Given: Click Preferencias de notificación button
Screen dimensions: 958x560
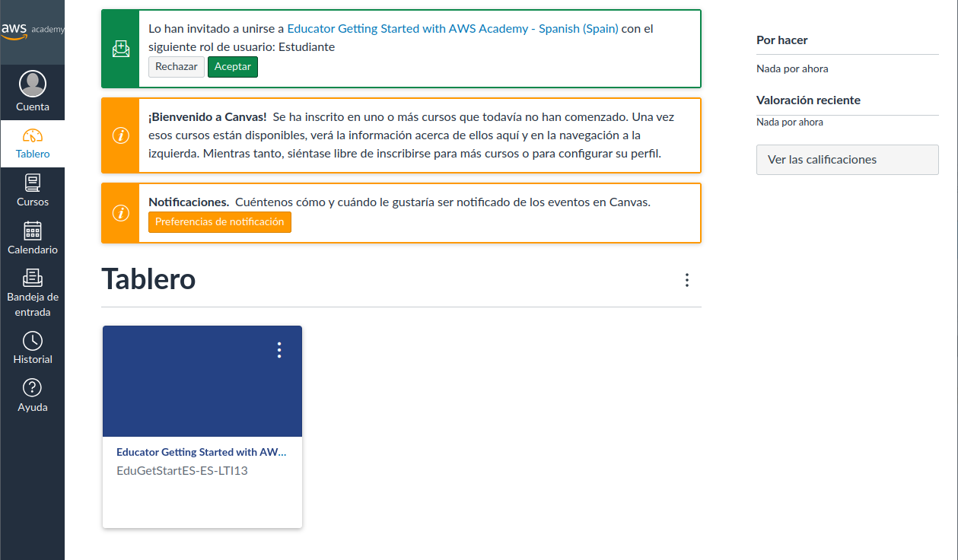Looking at the screenshot, I should coord(219,222).
